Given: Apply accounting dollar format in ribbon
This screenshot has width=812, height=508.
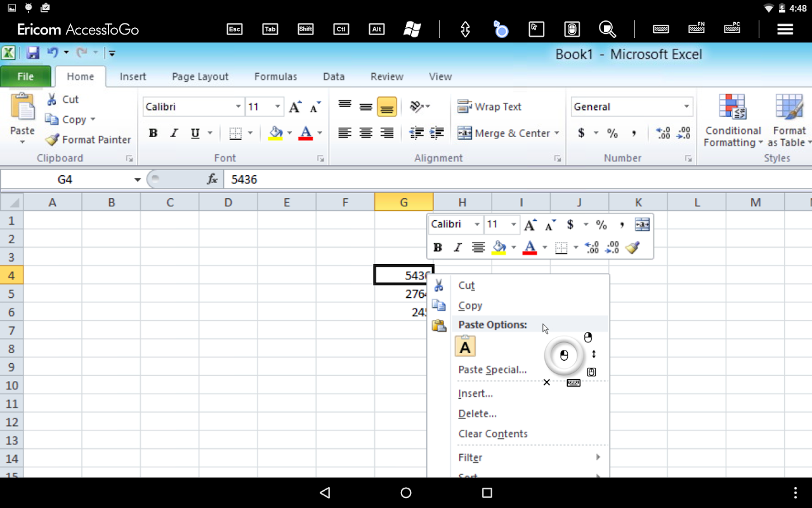Looking at the screenshot, I should click(x=581, y=133).
